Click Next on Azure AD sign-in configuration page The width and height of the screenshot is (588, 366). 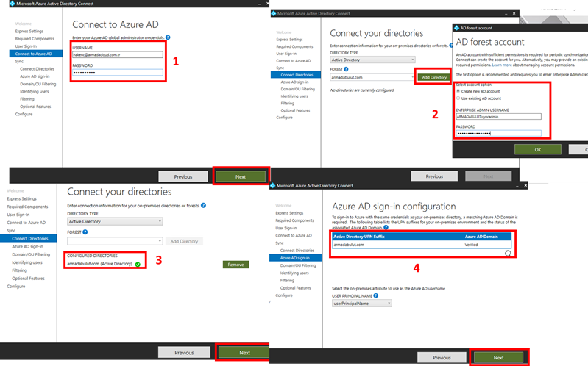[498, 357]
